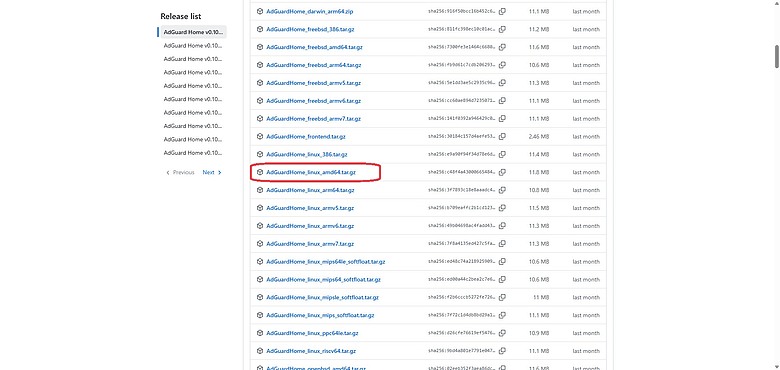
Task: Download AdGuardHome_linux_amd64.tar.gz
Action: pos(311,172)
